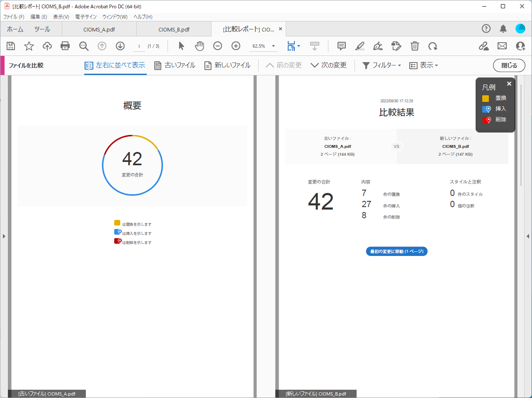
Task: Show only 新しいファイル view
Action: (227, 65)
